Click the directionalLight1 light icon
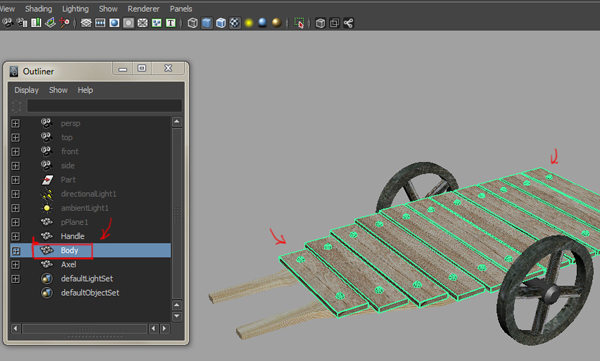600x361 pixels. pos(47,194)
